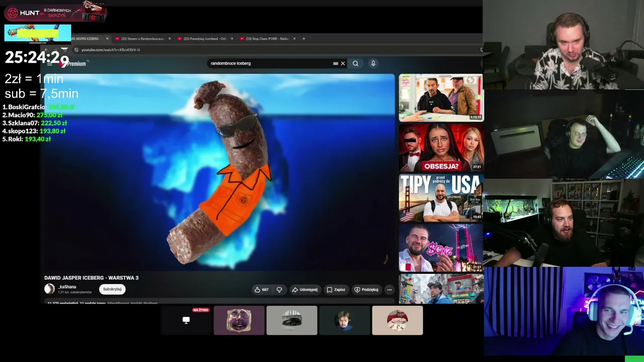Click the skopo123: 193,80 zł entry
Image resolution: width=644 pixels, height=362 pixels.
[34, 131]
